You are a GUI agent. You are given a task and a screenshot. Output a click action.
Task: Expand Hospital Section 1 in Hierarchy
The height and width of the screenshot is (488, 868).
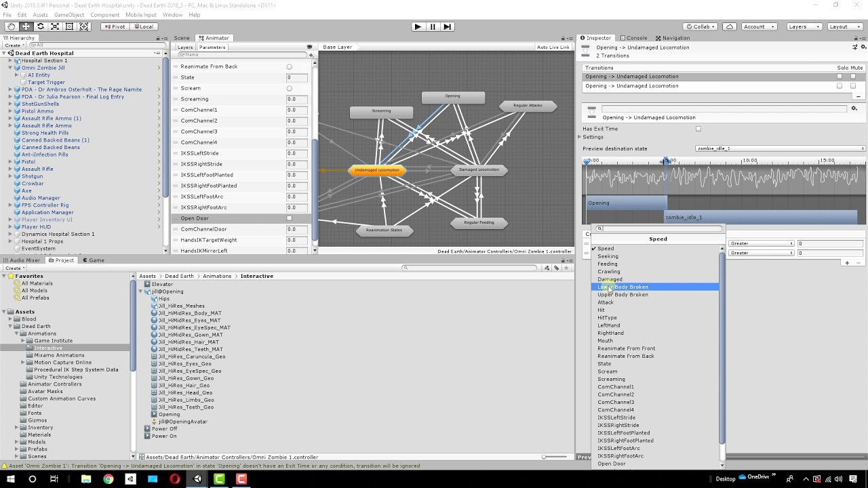pos(11,60)
